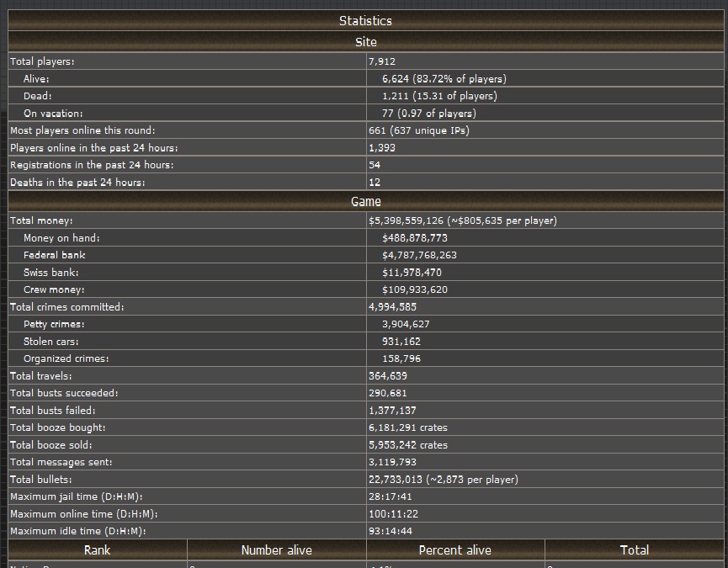Image resolution: width=728 pixels, height=568 pixels.
Task: Select the value 3,904,627
Action: coord(406,324)
